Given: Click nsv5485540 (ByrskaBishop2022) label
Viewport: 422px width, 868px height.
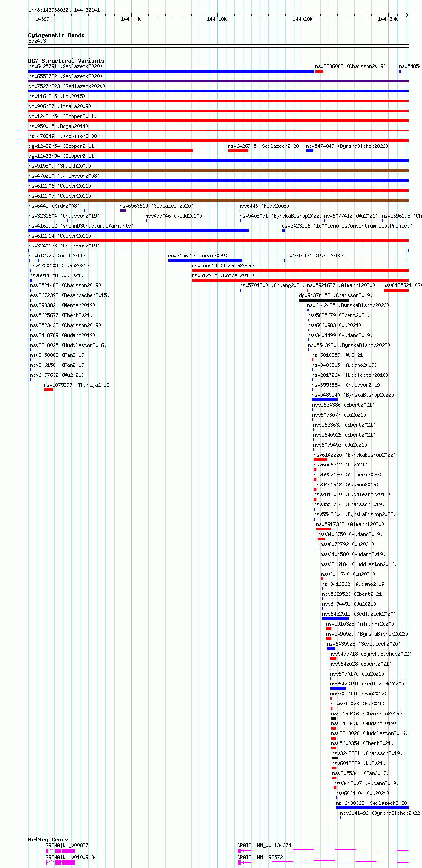Looking at the screenshot, I should (x=353, y=395).
